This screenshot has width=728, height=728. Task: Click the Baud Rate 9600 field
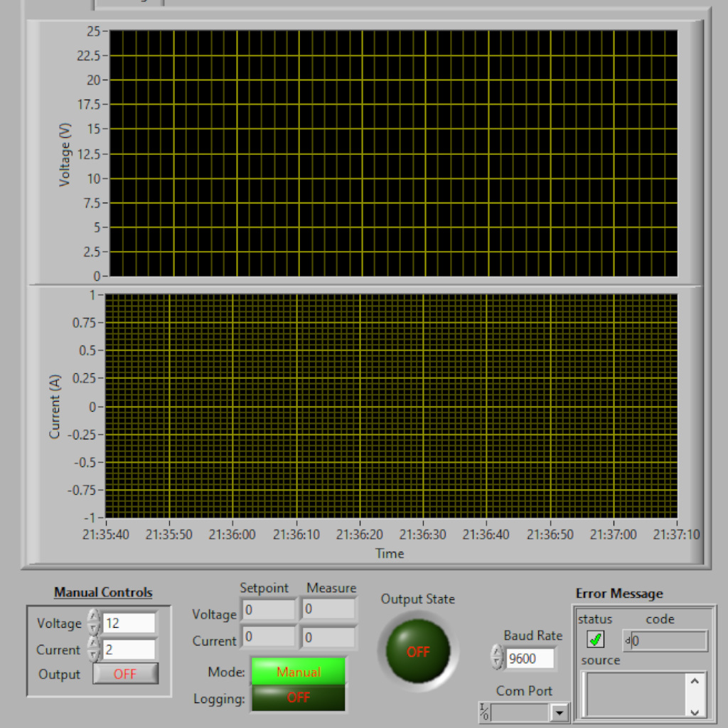529,658
